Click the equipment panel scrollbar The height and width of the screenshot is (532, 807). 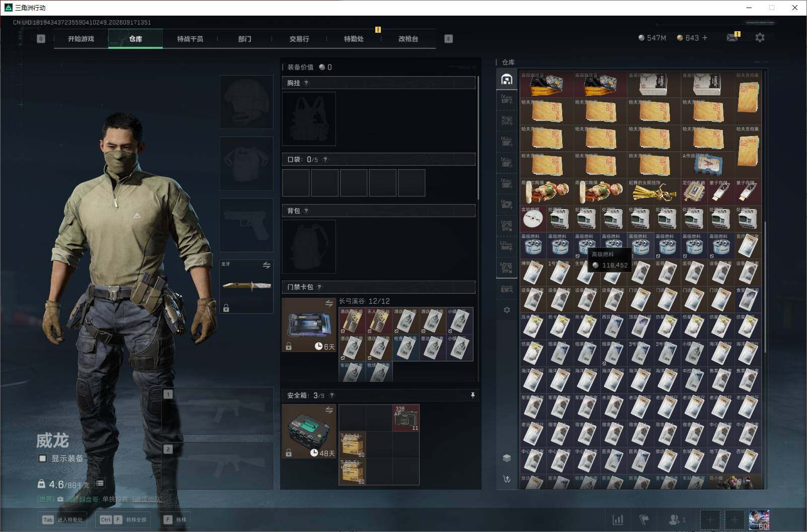click(478, 137)
